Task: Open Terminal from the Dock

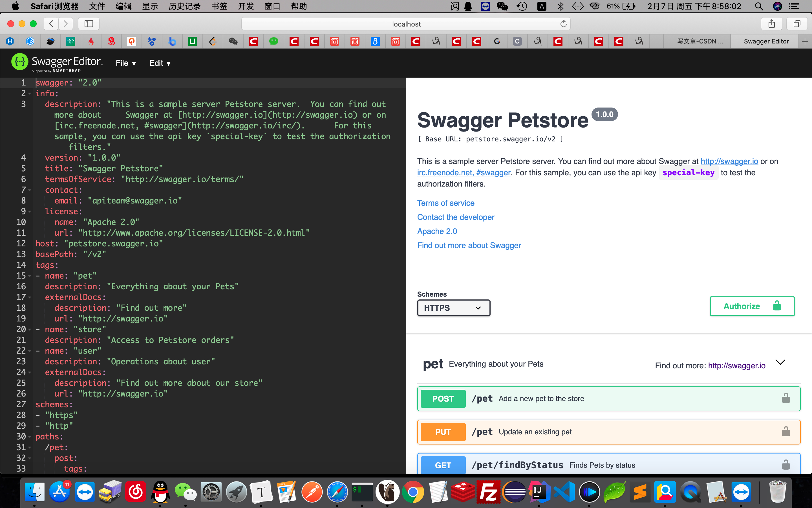Action: (362, 492)
